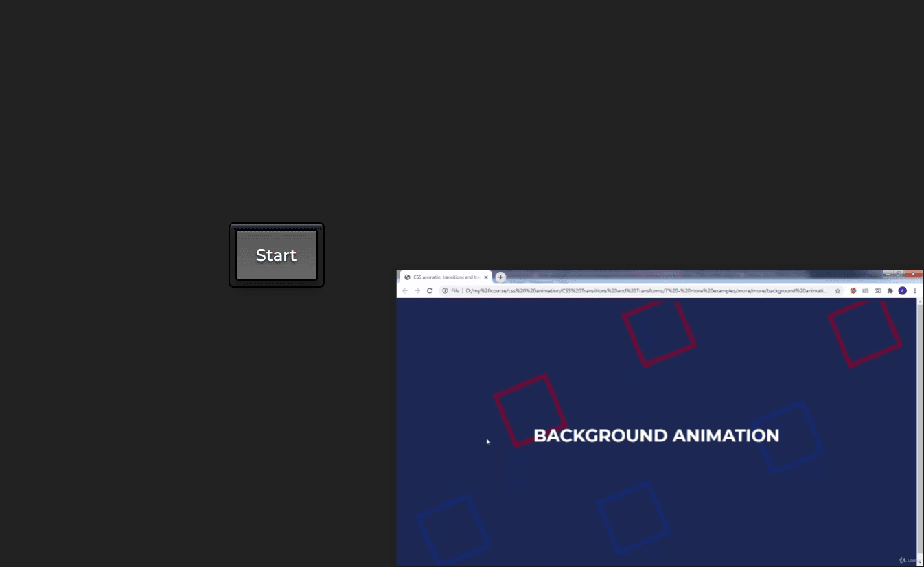The width and height of the screenshot is (924, 567).
Task: Click the blue square below the heading
Action: [633, 518]
